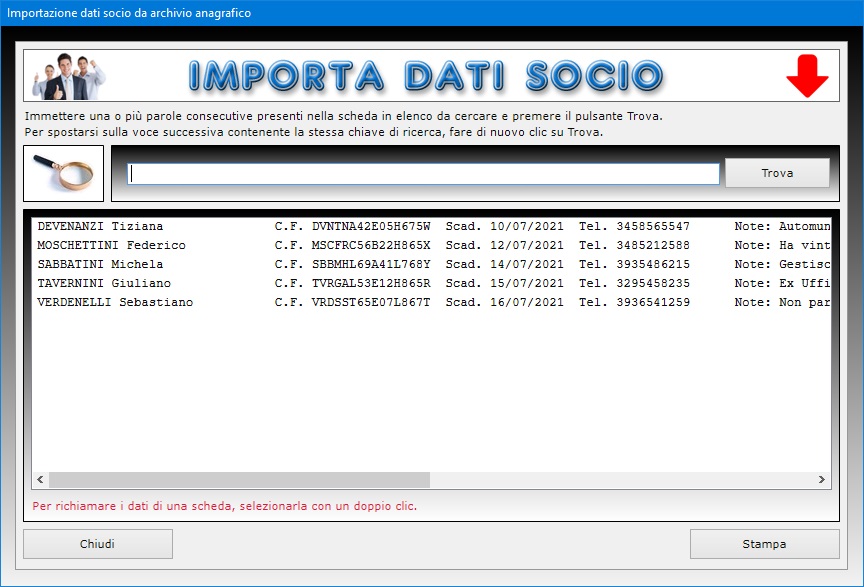This screenshot has width=864, height=587.
Task: Click fiscal code MSCFRC56B22H865X
Action: [x=371, y=245]
